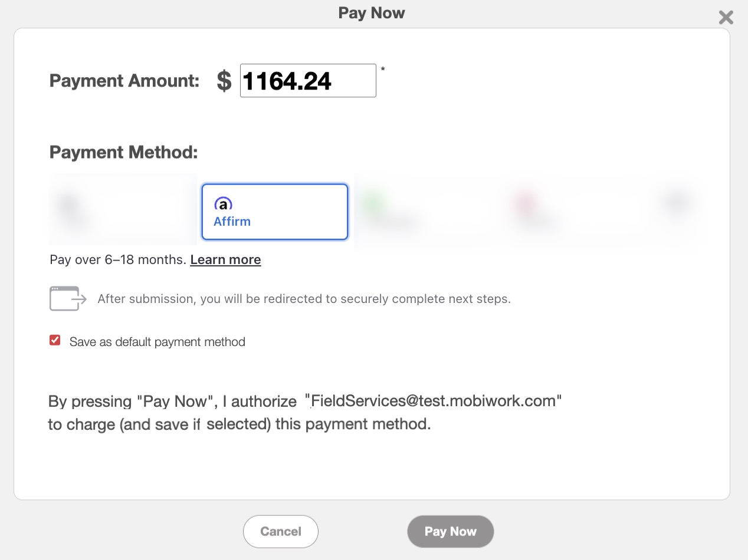Click the 'Payment Method:' heading
The height and width of the screenshot is (560, 748).
(123, 152)
